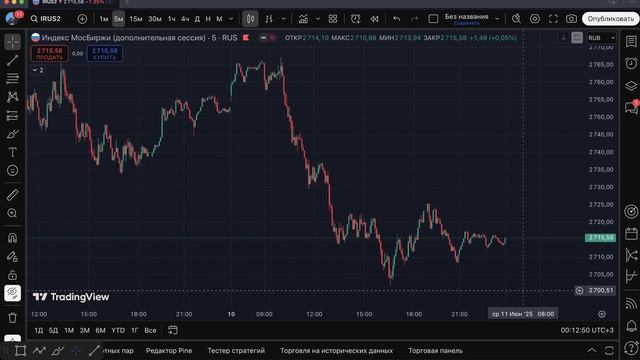Image resolution: width=640 pixels, height=360 pixels.
Task: Redo last action
Action: pos(414,19)
